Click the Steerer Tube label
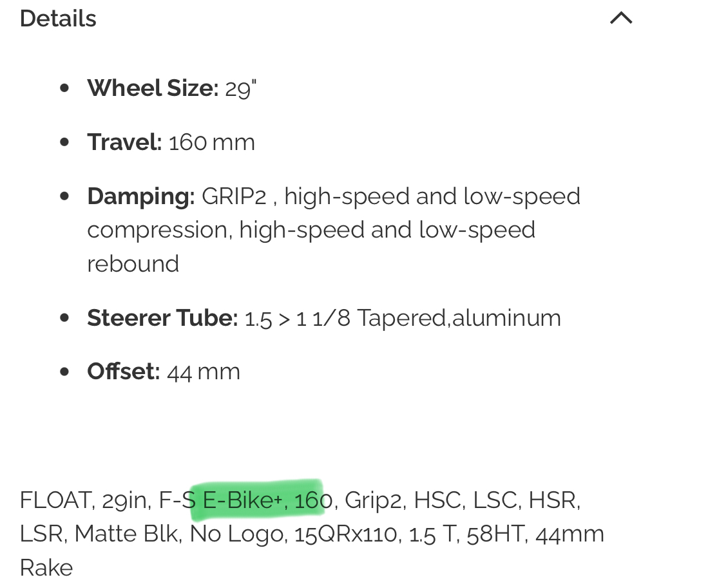 pyautogui.click(x=162, y=317)
